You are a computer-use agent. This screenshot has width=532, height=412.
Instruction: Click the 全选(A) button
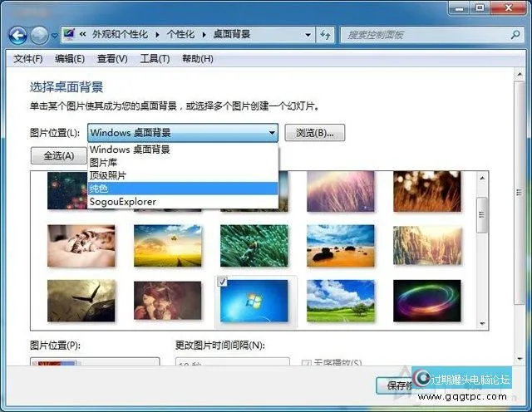pyautogui.click(x=59, y=155)
